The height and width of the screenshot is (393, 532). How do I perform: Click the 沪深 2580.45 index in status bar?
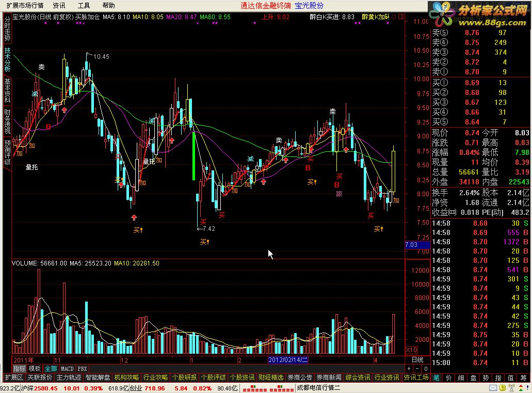point(39,388)
